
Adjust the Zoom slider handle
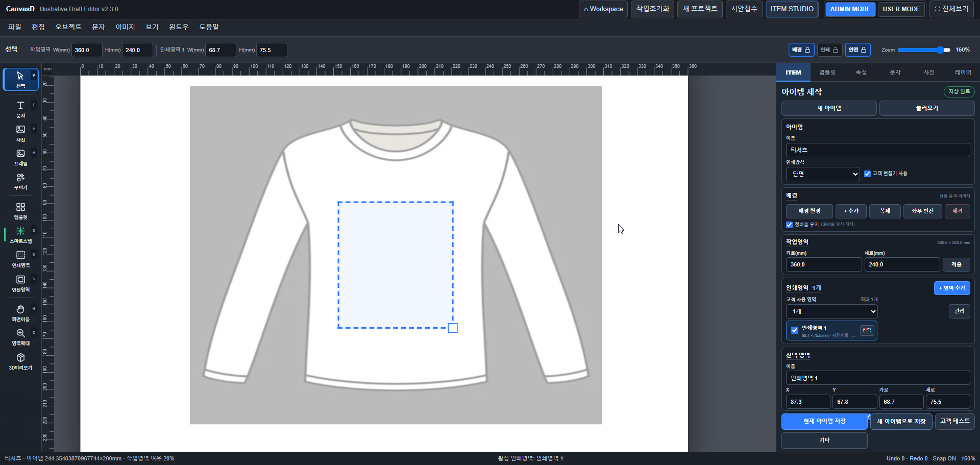(940, 50)
